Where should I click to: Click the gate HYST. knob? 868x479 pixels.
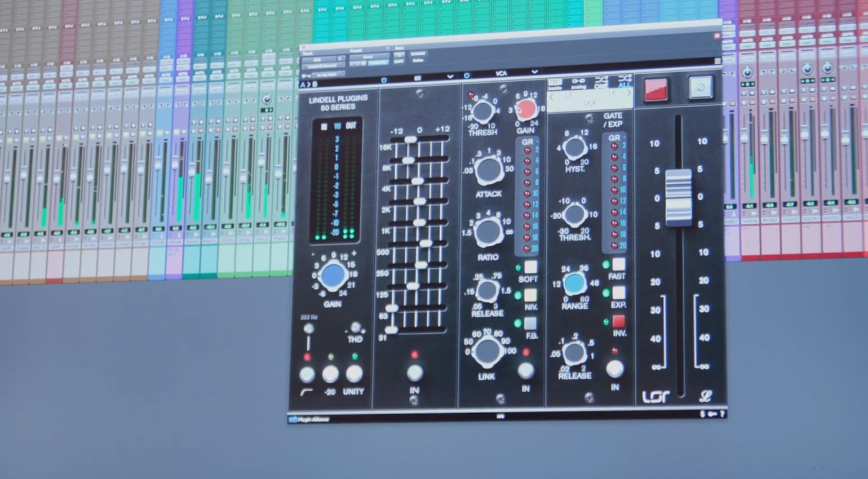[574, 148]
